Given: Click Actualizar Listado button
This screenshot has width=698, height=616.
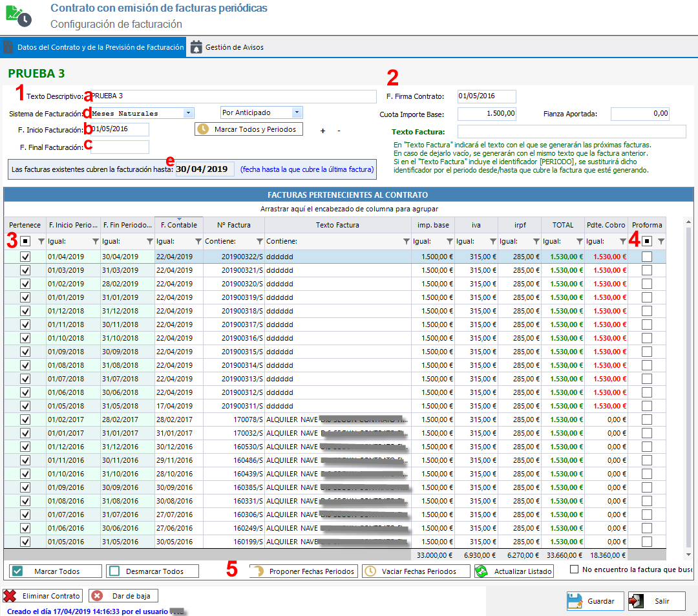Looking at the screenshot, I should 514,571.
